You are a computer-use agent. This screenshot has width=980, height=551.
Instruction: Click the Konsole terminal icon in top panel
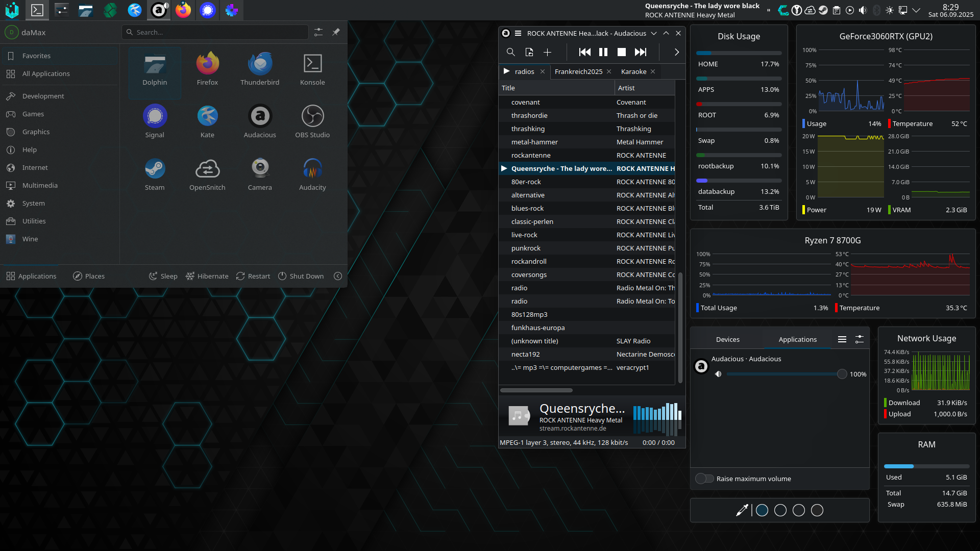(37, 10)
